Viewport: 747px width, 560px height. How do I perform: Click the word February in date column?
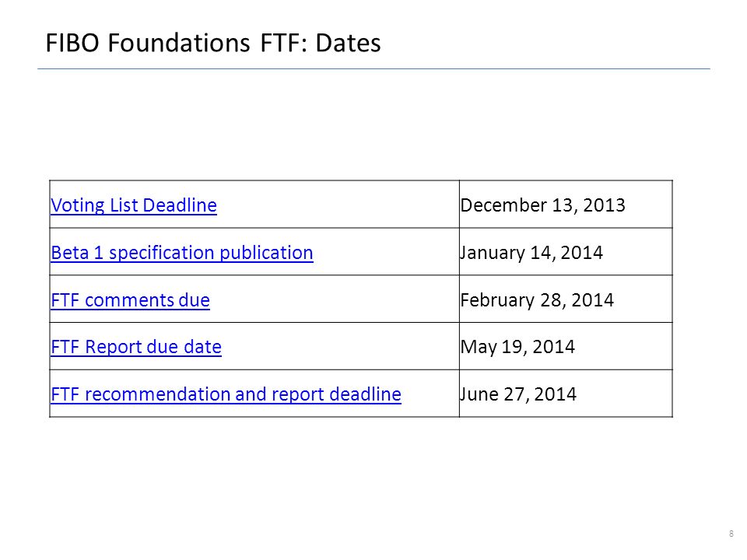[x=497, y=300]
